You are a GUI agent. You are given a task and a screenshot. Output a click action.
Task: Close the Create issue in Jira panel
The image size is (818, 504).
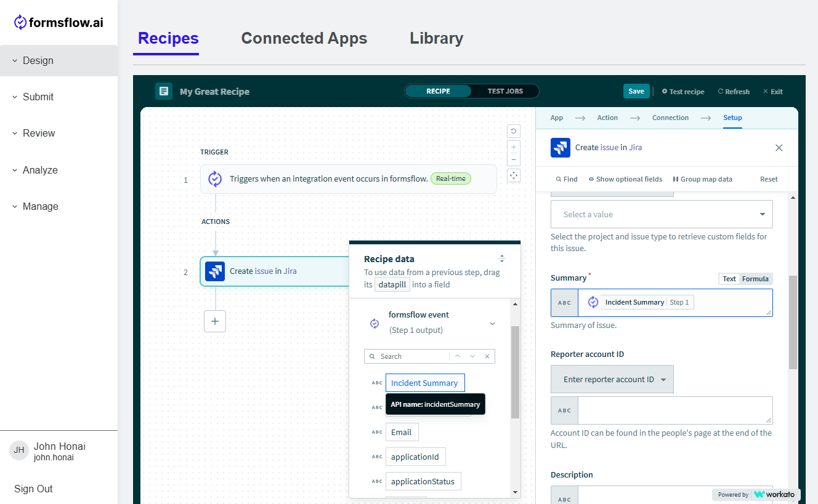779,148
